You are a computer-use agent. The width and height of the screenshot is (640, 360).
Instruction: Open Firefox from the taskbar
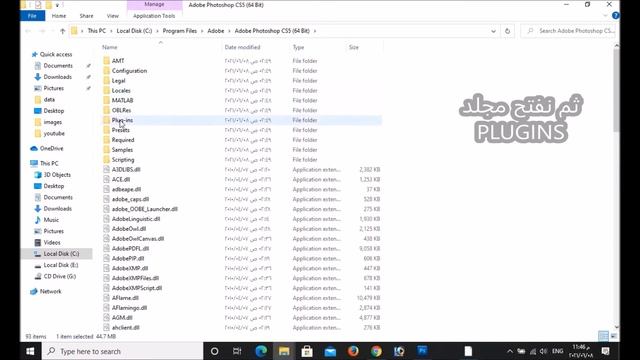coord(353,351)
